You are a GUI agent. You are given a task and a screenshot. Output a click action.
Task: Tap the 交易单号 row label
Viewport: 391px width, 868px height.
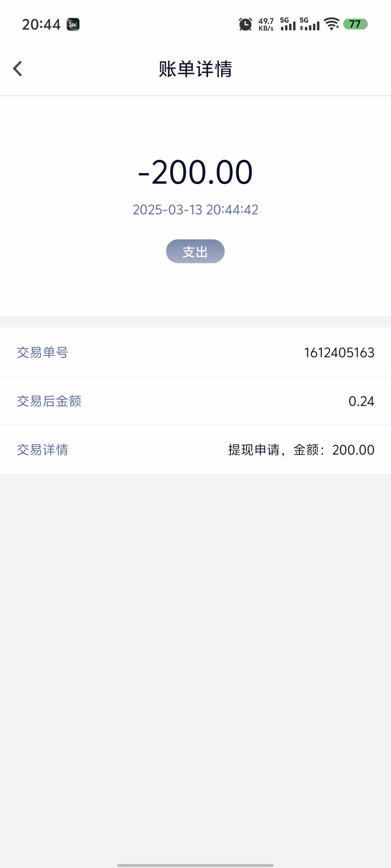click(43, 352)
